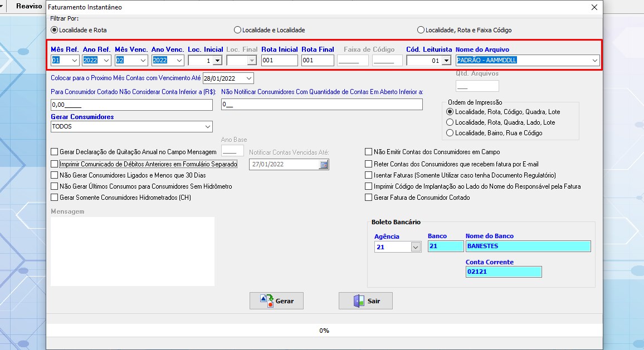Open the Reaviso menu item
The height and width of the screenshot is (350, 644).
point(29,6)
